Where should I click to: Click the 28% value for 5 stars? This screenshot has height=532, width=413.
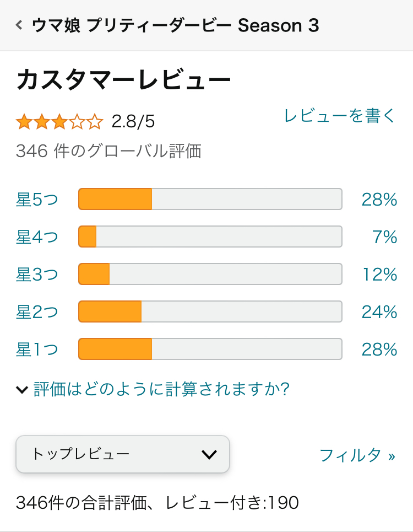pos(379,200)
